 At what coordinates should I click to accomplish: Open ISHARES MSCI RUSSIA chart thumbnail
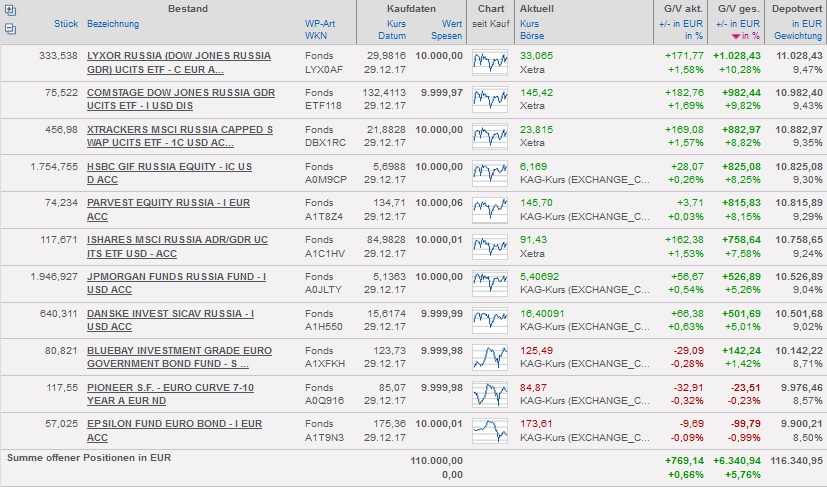(490, 246)
